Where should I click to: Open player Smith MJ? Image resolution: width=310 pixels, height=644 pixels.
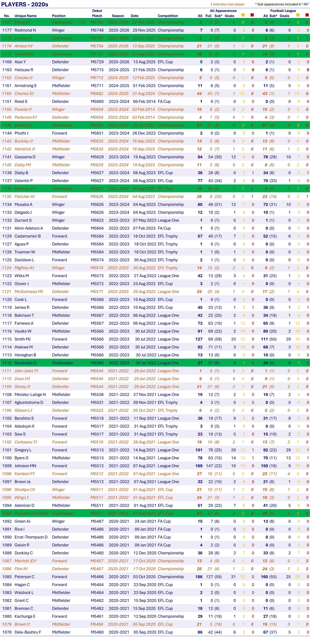point(22,339)
